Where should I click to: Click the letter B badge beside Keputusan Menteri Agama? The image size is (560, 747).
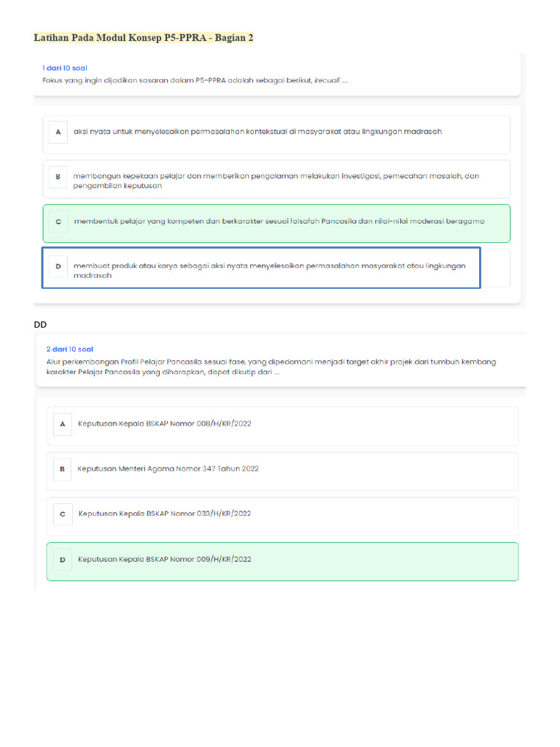point(63,469)
